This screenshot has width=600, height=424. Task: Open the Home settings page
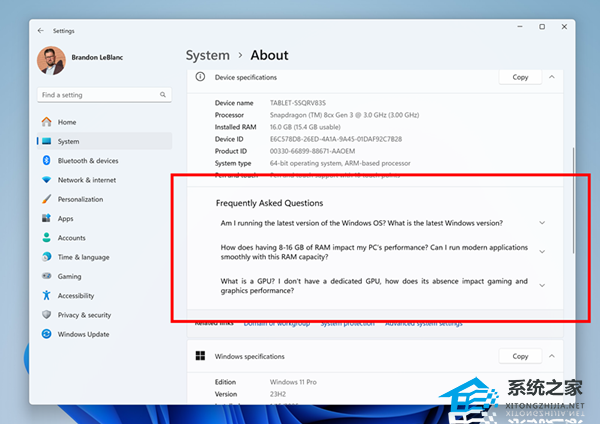(104, 122)
